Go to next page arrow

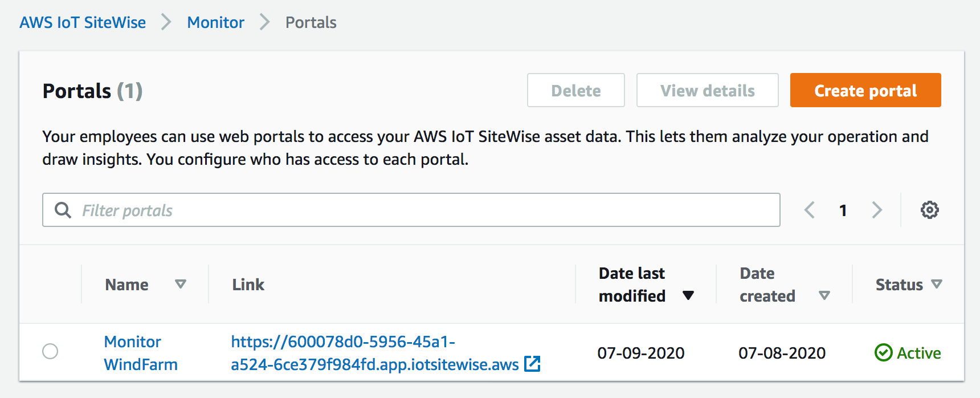[x=877, y=210]
